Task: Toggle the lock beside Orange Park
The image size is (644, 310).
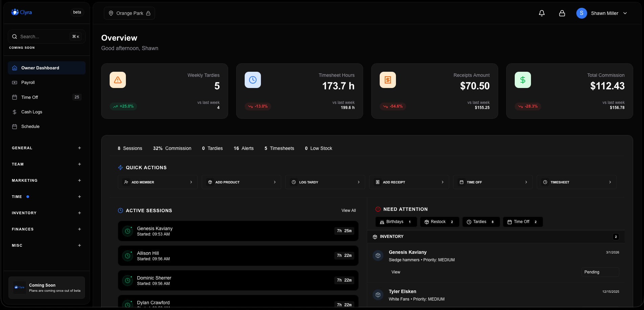Action: 148,13
